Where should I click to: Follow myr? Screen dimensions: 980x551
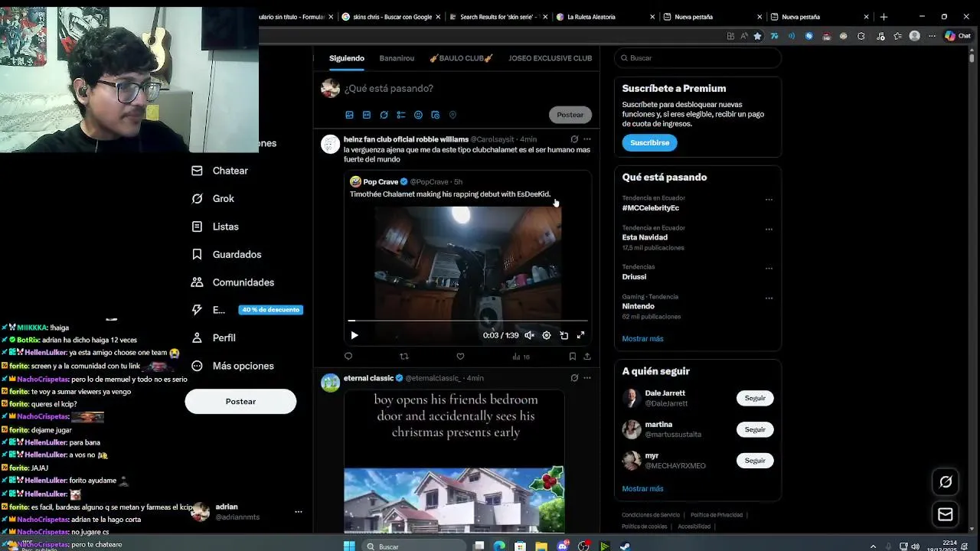coord(755,461)
